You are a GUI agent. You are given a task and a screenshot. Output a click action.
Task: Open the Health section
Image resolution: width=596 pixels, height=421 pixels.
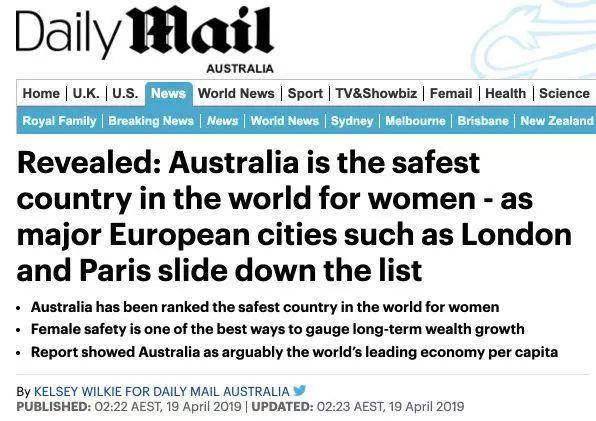click(x=506, y=93)
